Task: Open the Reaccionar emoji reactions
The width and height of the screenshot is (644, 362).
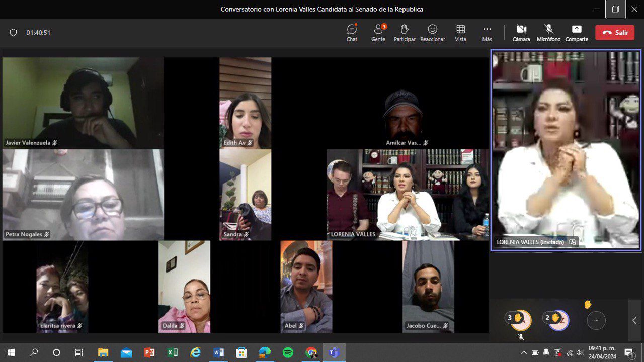Action: (432, 32)
